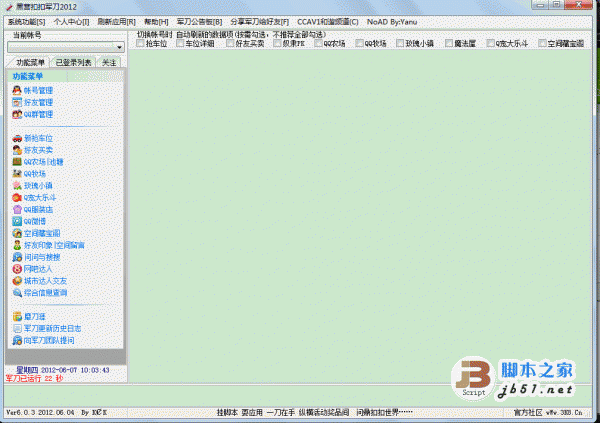Click the Ver6.0.3 2012.06.04 status text

tap(40, 412)
